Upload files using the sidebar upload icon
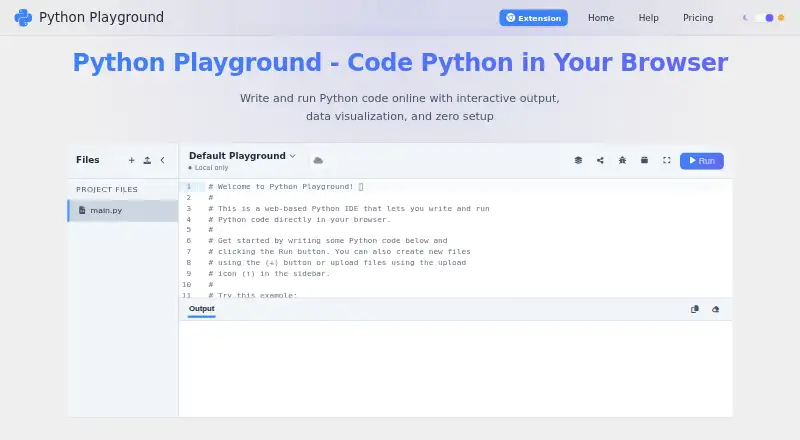The width and height of the screenshot is (800, 440). pos(147,160)
